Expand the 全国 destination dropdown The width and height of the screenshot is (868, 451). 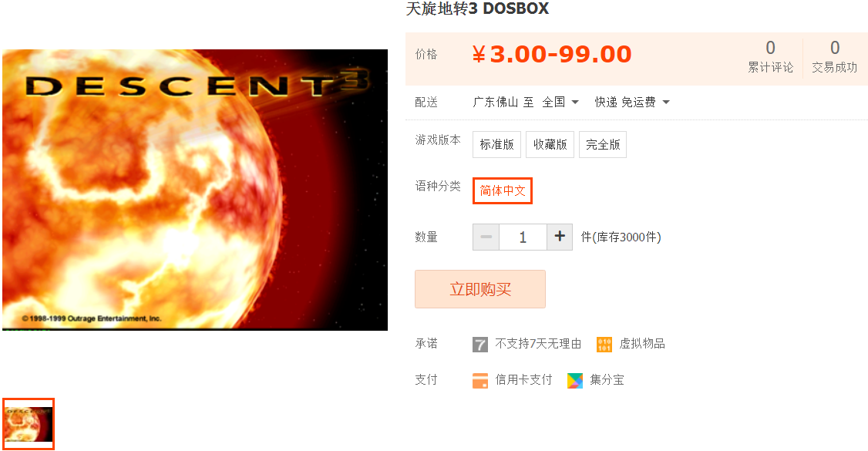coord(560,103)
